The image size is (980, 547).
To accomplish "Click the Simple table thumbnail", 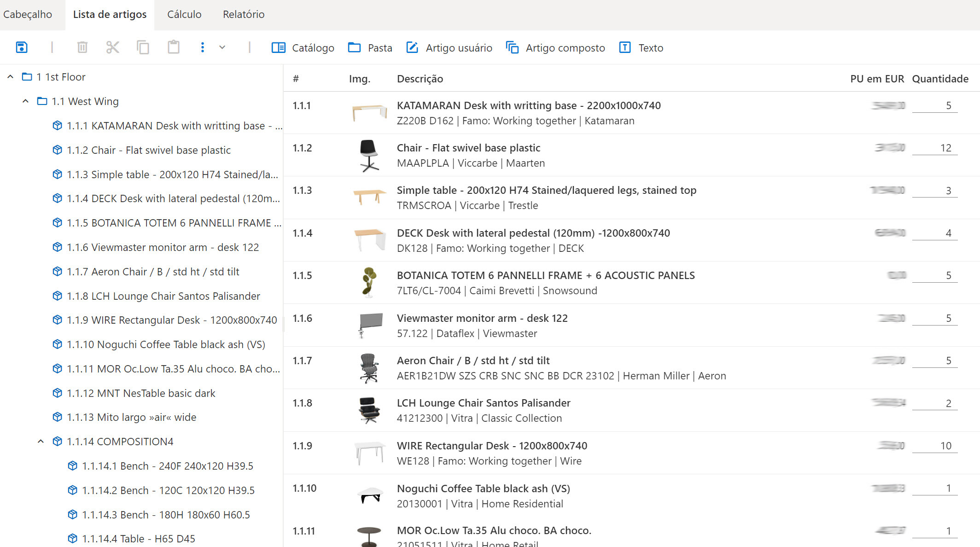I will [369, 197].
